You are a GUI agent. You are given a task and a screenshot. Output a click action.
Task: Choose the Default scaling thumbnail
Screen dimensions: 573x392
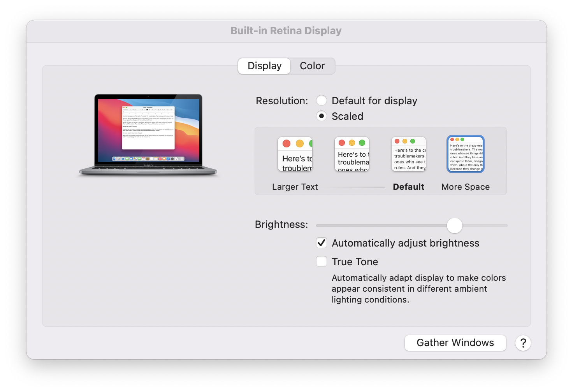[409, 154]
